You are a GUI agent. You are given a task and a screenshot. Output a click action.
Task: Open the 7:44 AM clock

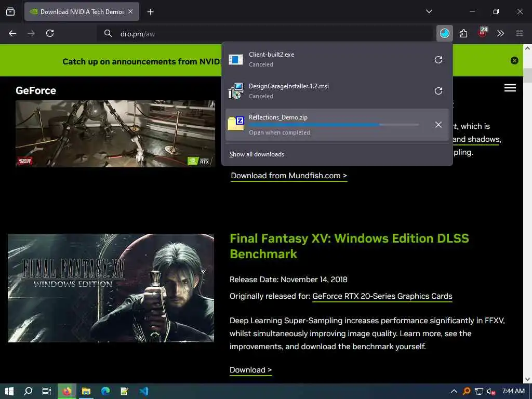click(513, 391)
